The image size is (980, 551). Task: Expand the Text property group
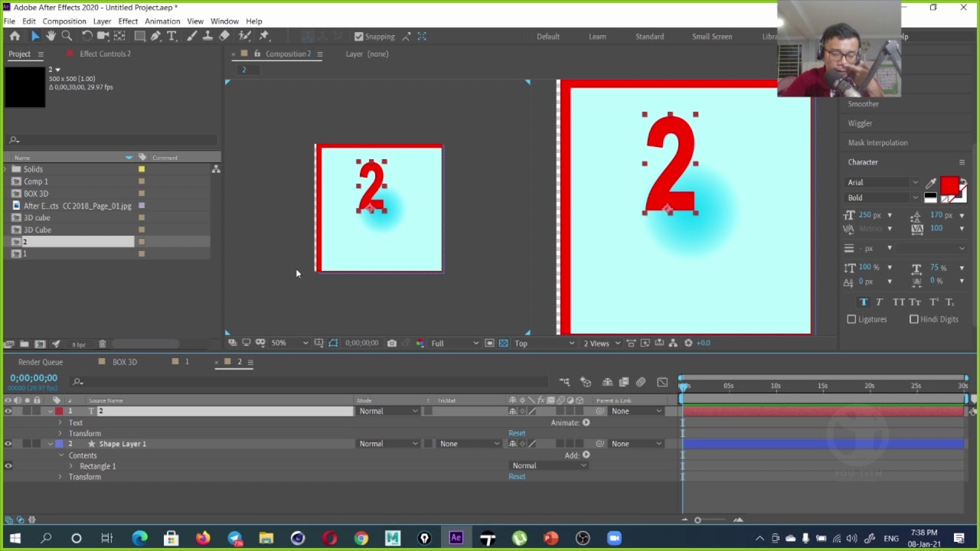point(60,422)
